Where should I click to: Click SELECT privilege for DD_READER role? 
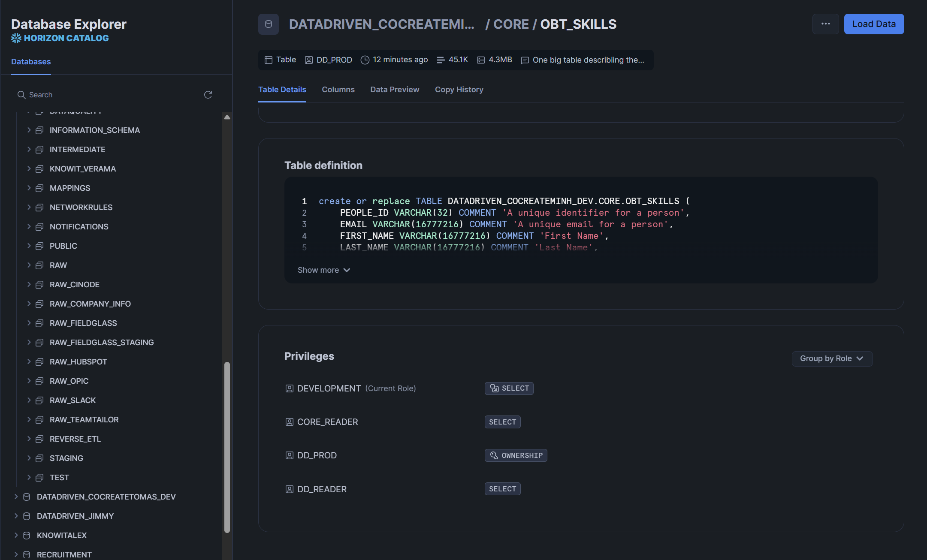pos(502,489)
